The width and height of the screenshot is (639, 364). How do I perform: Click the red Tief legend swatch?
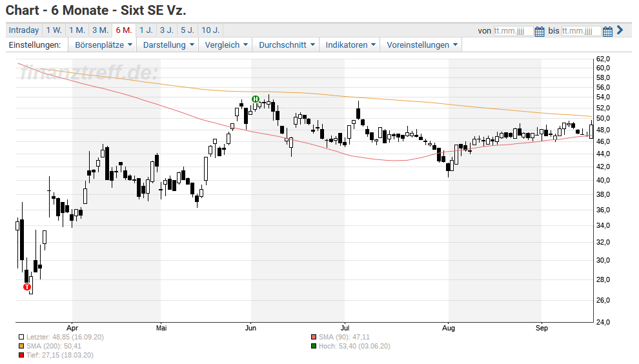[x=21, y=355]
